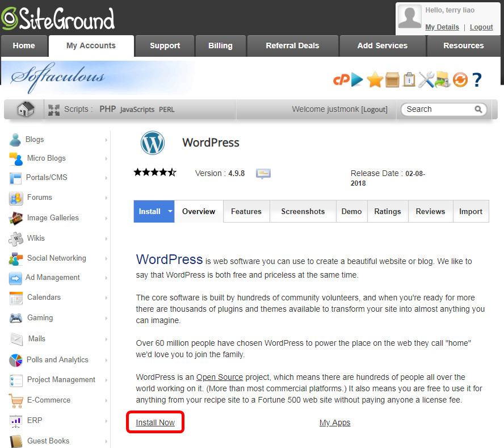The width and height of the screenshot is (504, 448).
Task: Open the Import tab
Action: click(x=471, y=211)
